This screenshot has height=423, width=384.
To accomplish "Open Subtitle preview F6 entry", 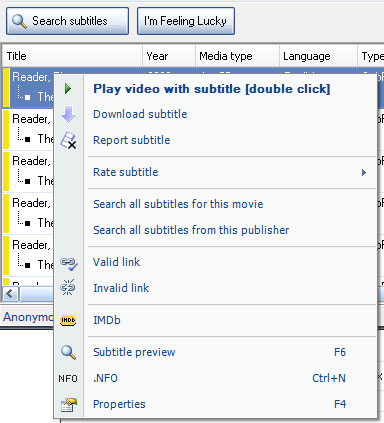I will [216, 352].
